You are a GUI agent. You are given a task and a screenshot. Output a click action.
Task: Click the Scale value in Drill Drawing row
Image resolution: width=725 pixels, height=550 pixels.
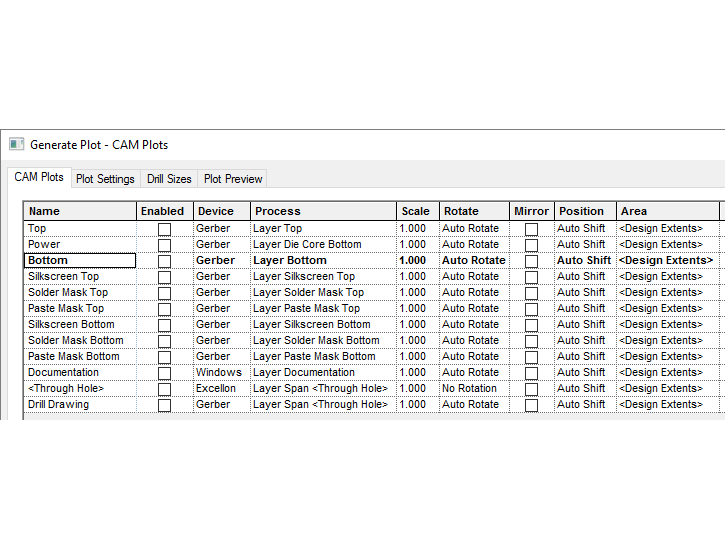coord(418,404)
